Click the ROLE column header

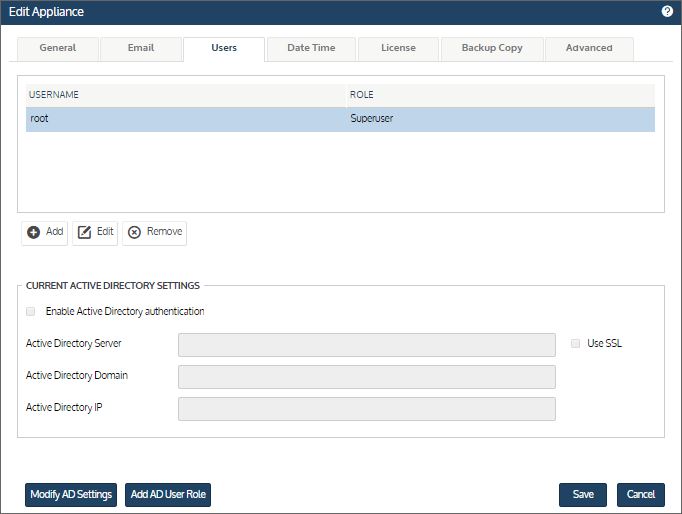500,95
